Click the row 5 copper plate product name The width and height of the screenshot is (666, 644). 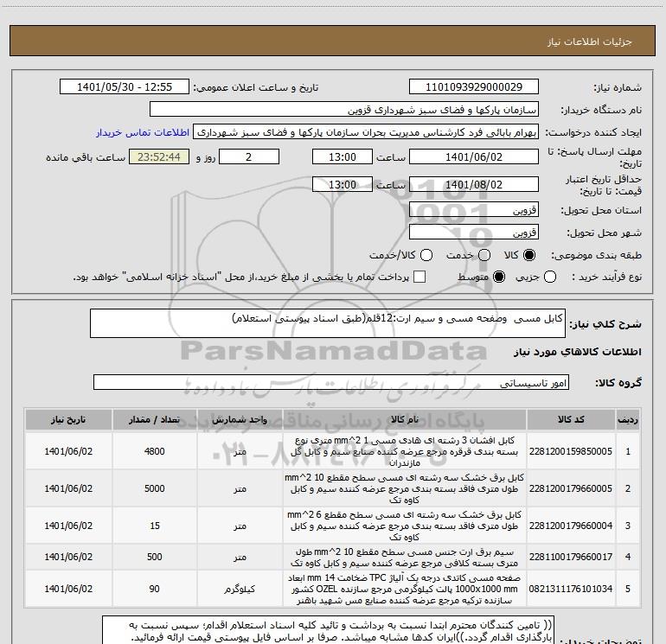point(405,590)
